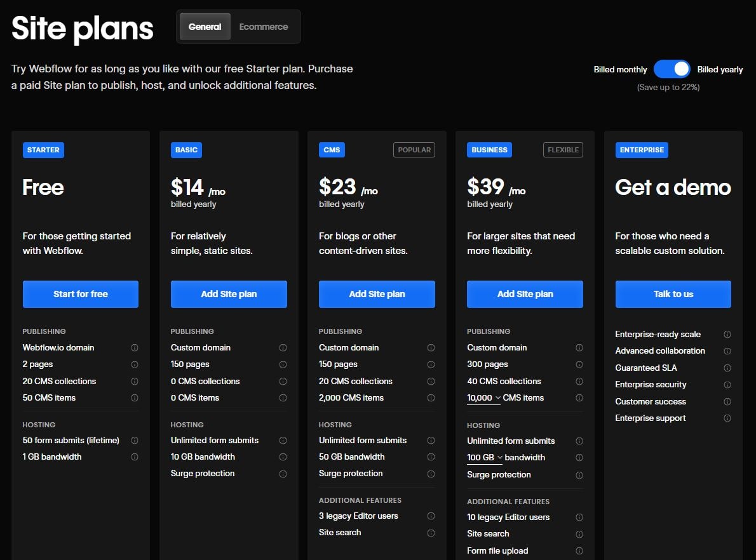
Task: Click info icon beside 10 legacy Editor users
Action: (579, 517)
